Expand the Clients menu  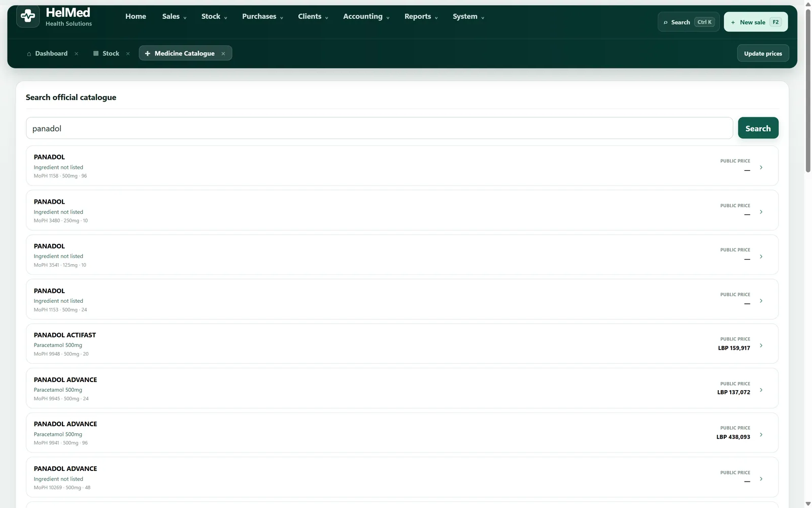pos(313,16)
